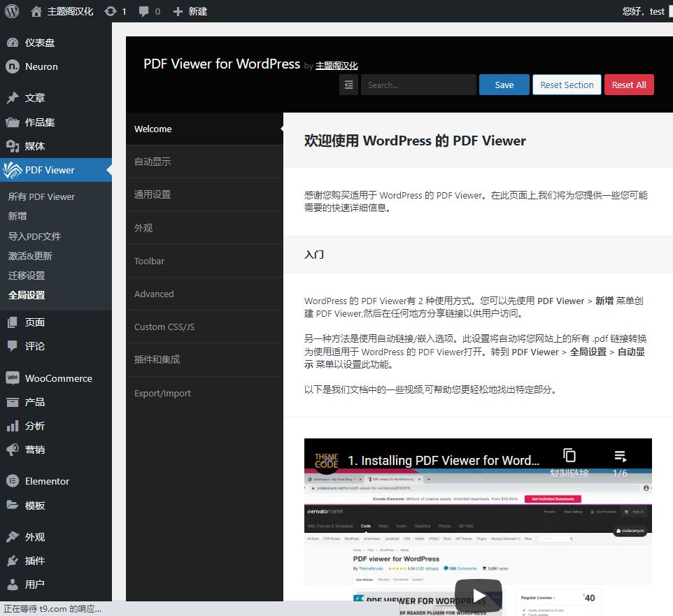Screen dimensions: 673x616
Task: Click the Reset All button
Action: 629,85
